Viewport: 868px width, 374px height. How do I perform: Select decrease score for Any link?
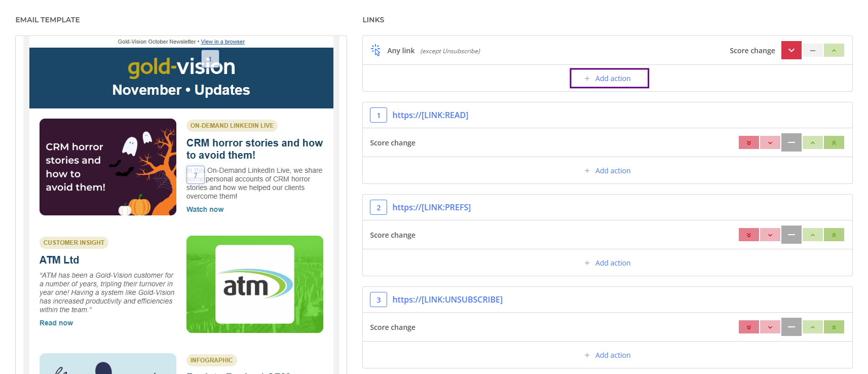pos(791,50)
